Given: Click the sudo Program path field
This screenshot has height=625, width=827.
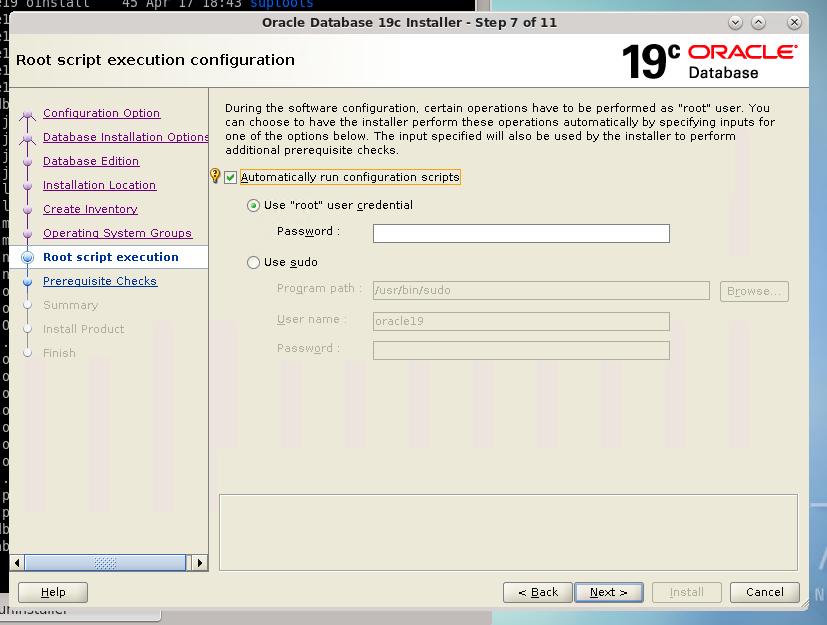Looking at the screenshot, I should 541,291.
